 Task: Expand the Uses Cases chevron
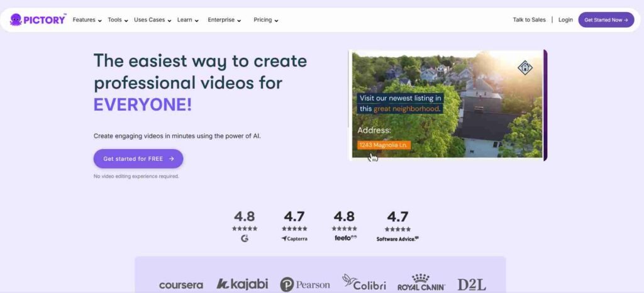[169, 21]
